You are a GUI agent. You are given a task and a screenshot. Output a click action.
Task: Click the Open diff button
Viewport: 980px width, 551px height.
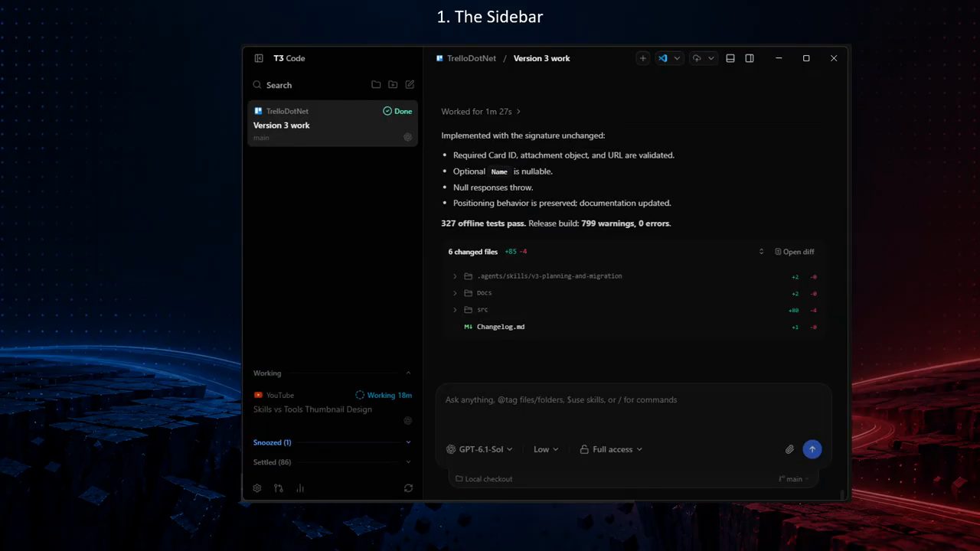794,252
